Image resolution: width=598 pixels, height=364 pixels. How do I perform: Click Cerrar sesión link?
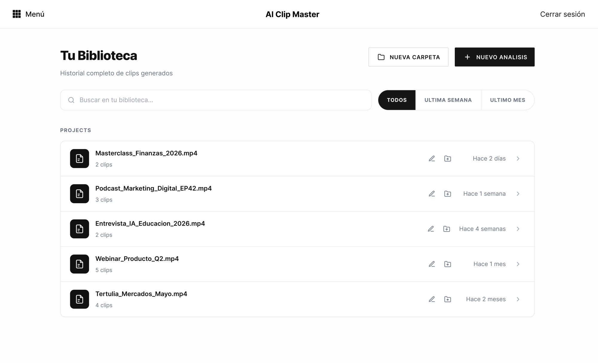(x=562, y=14)
